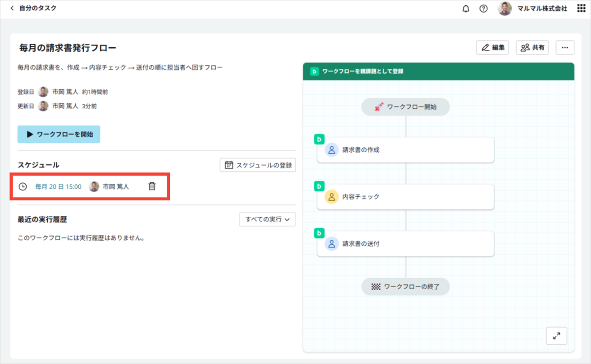Click the 共有 share button
This screenshot has height=364, width=591.
click(x=532, y=47)
